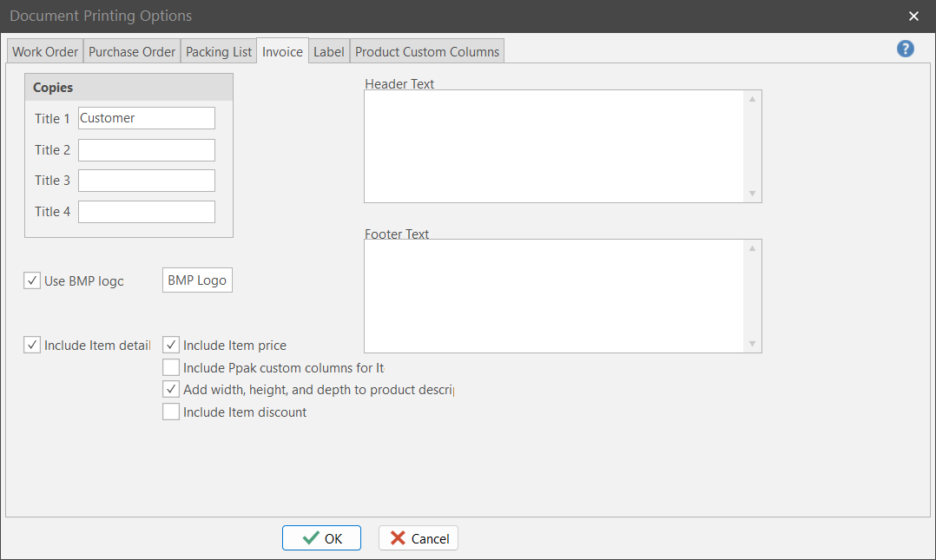Click the Title 1 Customer field

[x=146, y=118]
